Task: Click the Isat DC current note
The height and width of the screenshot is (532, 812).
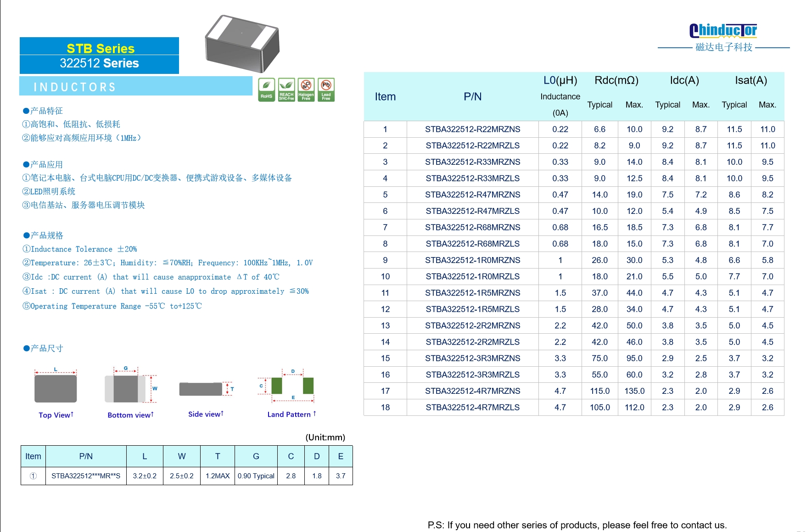Action: pos(166,291)
